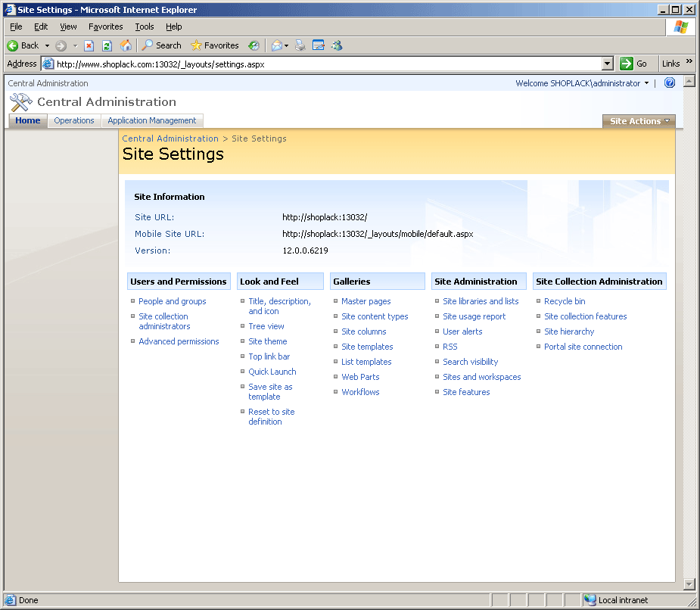The height and width of the screenshot is (610, 700).
Task: Open People and groups link
Action: click(173, 301)
